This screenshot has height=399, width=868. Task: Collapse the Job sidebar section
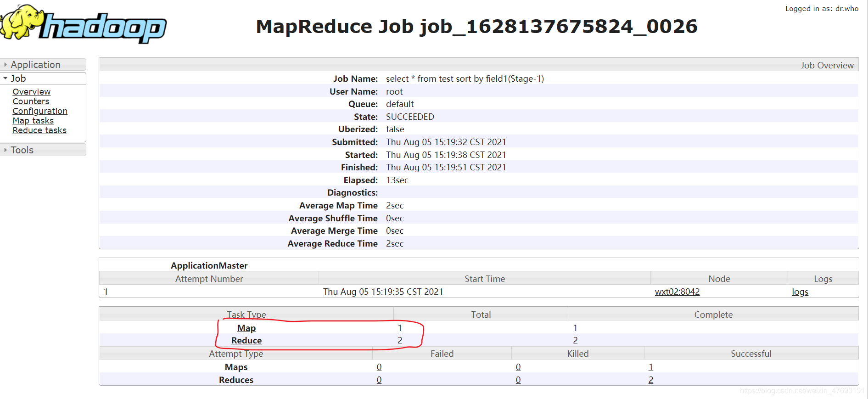point(43,79)
